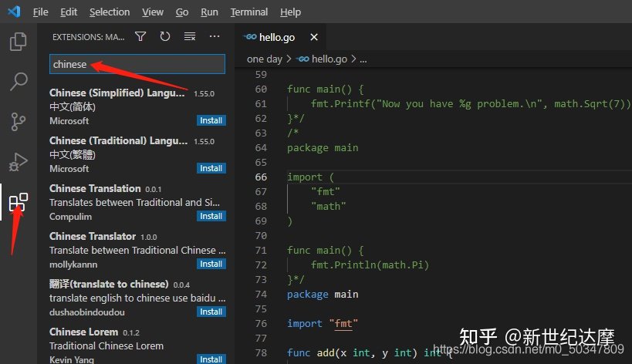Click the breadcrumb ellipsis after hello.go
Viewport: 632px width, 364px height.
pyautogui.click(x=363, y=59)
